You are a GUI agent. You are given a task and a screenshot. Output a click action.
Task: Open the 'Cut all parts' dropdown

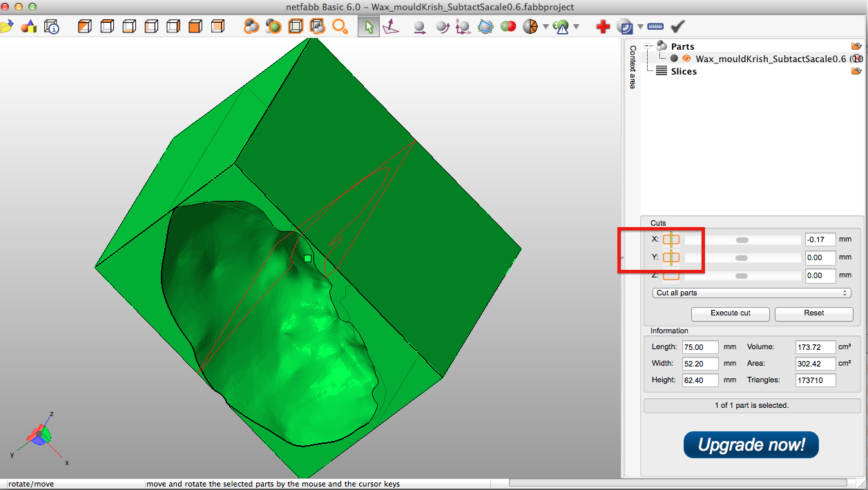(x=751, y=292)
